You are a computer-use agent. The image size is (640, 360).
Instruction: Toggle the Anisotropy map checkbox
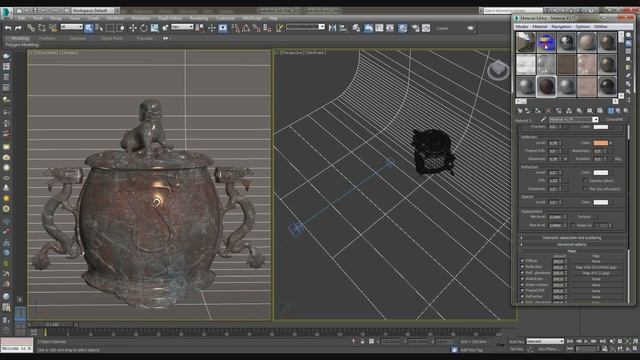point(522,279)
